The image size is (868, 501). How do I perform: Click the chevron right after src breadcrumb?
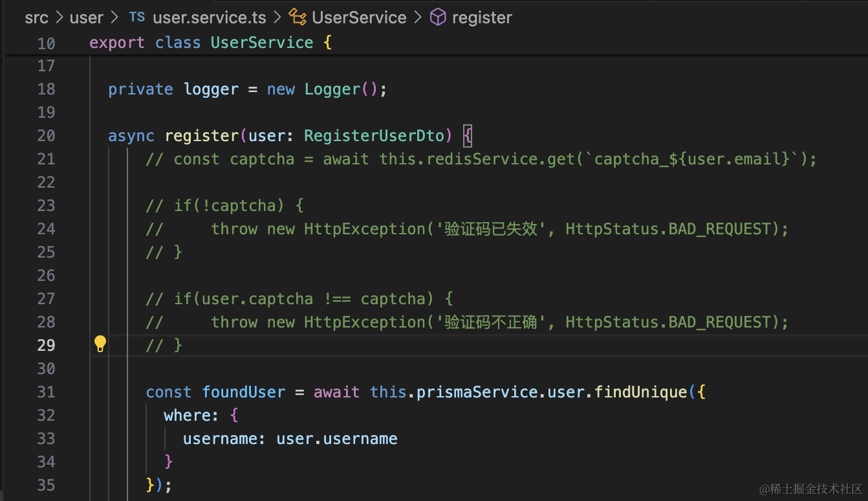click(x=60, y=17)
